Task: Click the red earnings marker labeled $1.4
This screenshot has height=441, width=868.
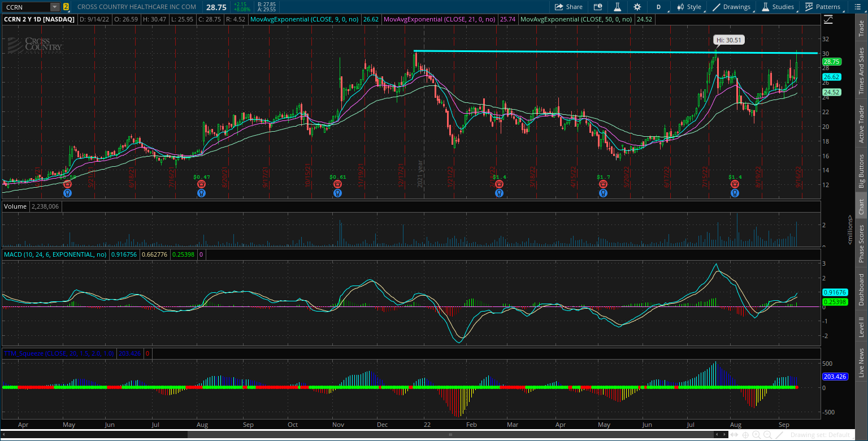Action: (499, 184)
